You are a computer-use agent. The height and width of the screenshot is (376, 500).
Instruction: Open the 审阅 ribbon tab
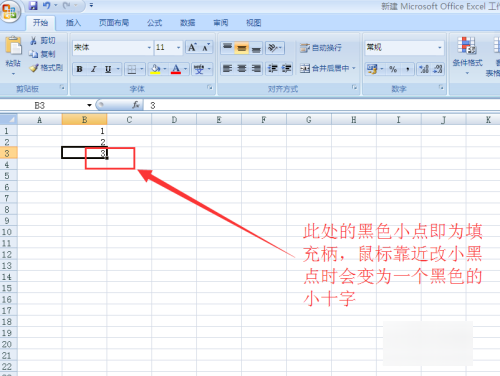click(221, 23)
